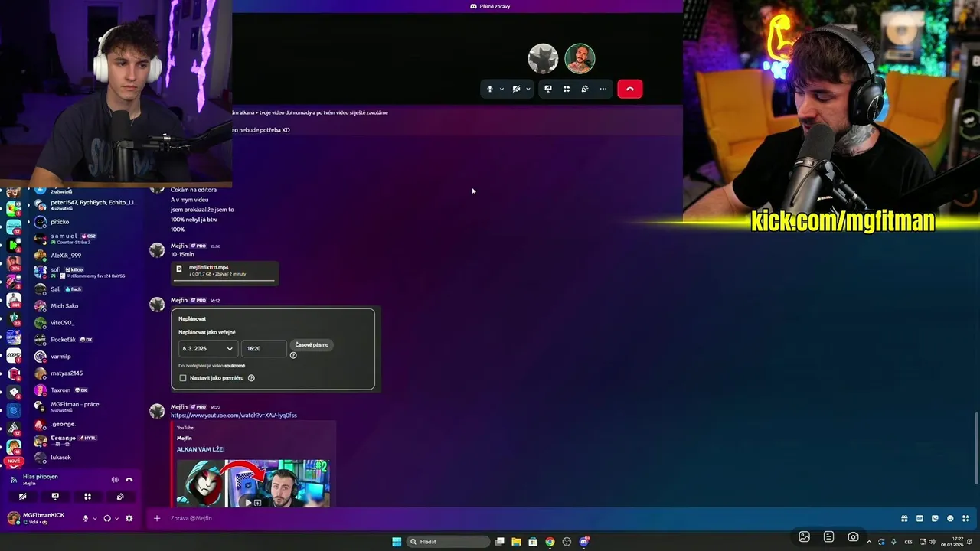Screen dimensions: 980x551
Task: Open emoji picker in message bar
Action: click(949, 518)
